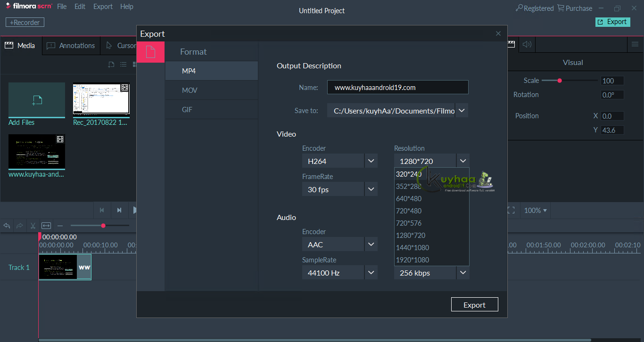Choose 1440*1080 resolution option

432,247
